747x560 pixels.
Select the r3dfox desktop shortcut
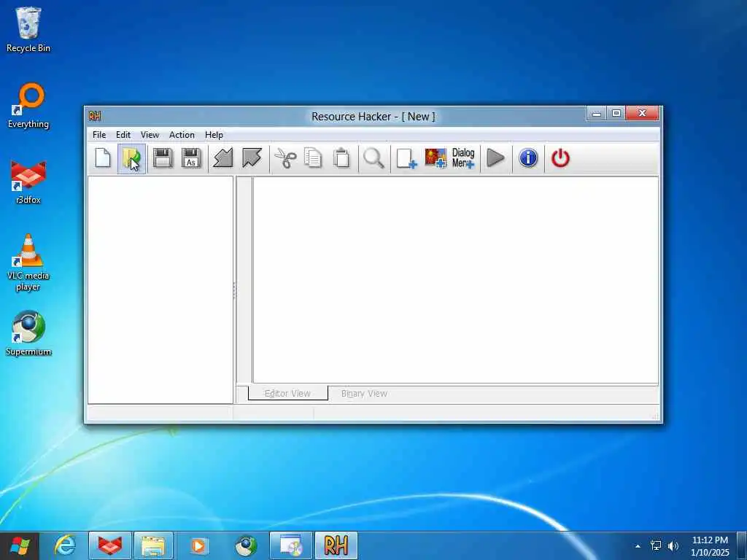tap(28, 182)
